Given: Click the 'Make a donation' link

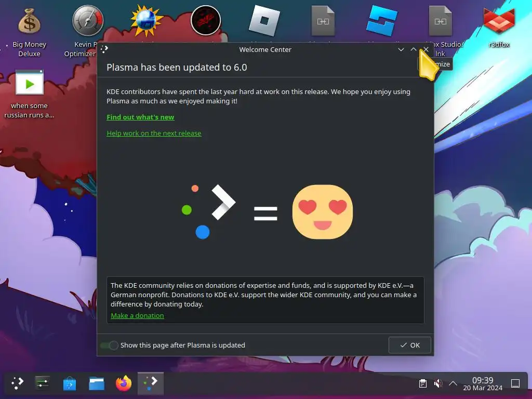Looking at the screenshot, I should [x=137, y=315].
